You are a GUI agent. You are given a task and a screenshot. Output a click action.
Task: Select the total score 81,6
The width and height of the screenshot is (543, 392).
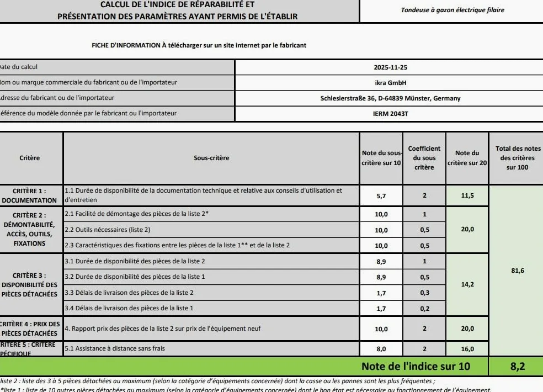(x=517, y=271)
